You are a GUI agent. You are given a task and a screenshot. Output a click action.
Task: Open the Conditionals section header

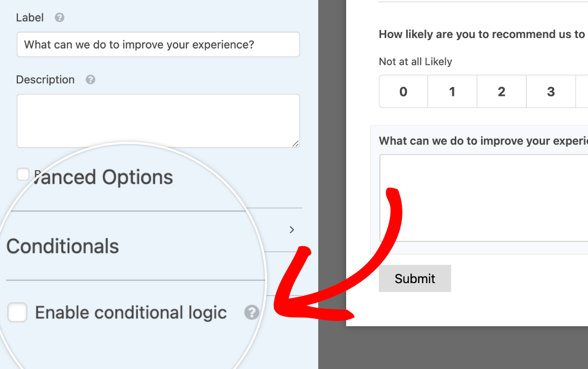[x=63, y=246]
